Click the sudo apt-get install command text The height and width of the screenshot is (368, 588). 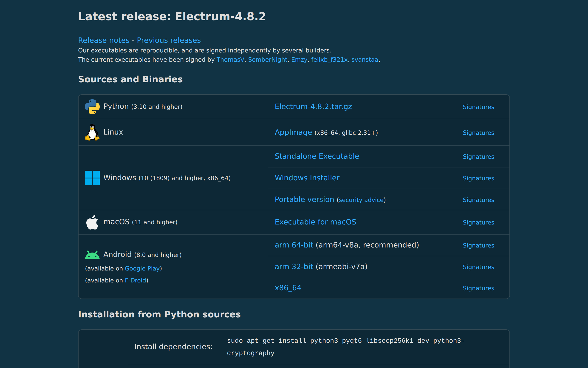click(x=345, y=347)
